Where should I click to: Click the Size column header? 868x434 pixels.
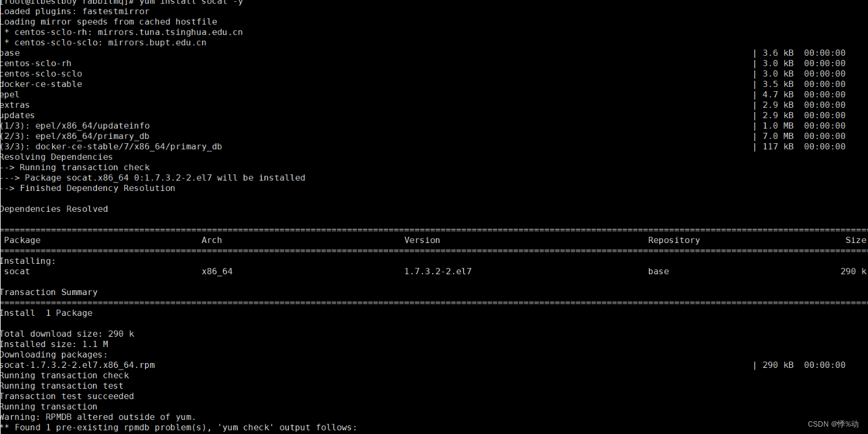tap(856, 240)
